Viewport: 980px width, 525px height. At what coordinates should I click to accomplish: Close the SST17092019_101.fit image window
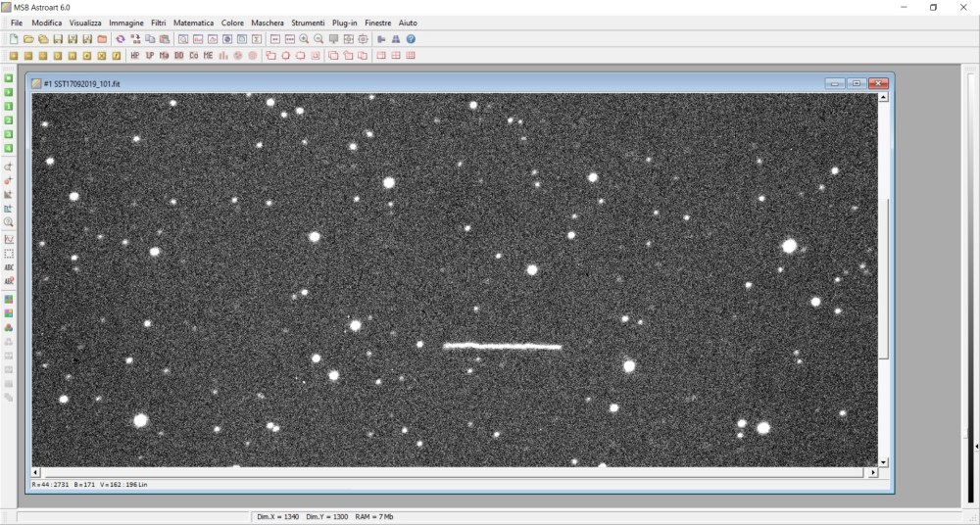coord(877,83)
